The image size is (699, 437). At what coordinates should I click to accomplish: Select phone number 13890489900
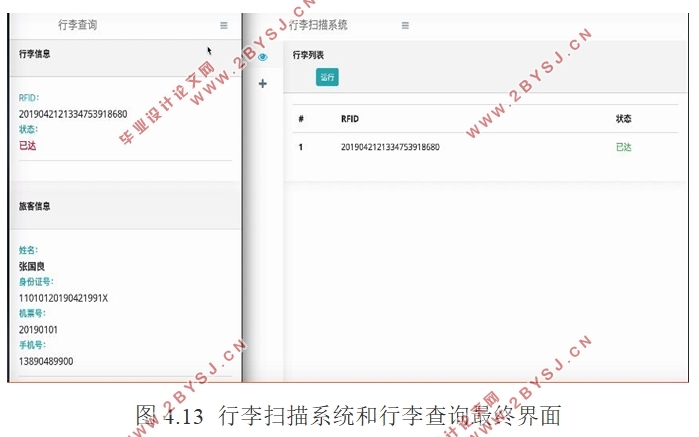(x=46, y=362)
